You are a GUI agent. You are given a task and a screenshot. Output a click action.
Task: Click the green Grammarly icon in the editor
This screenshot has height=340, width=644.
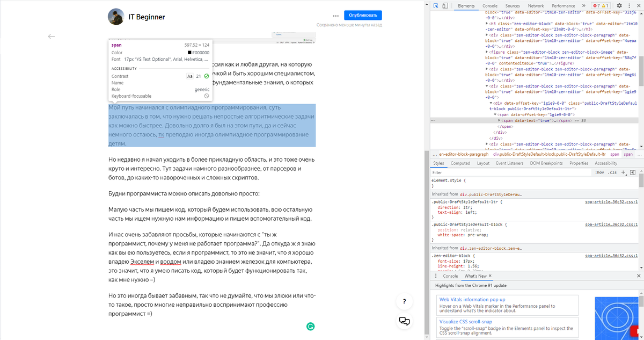(310, 326)
